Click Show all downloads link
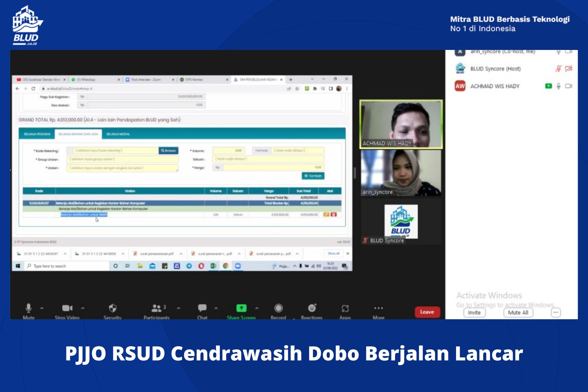Image resolution: width=588 pixels, height=392 pixels. click(x=334, y=253)
